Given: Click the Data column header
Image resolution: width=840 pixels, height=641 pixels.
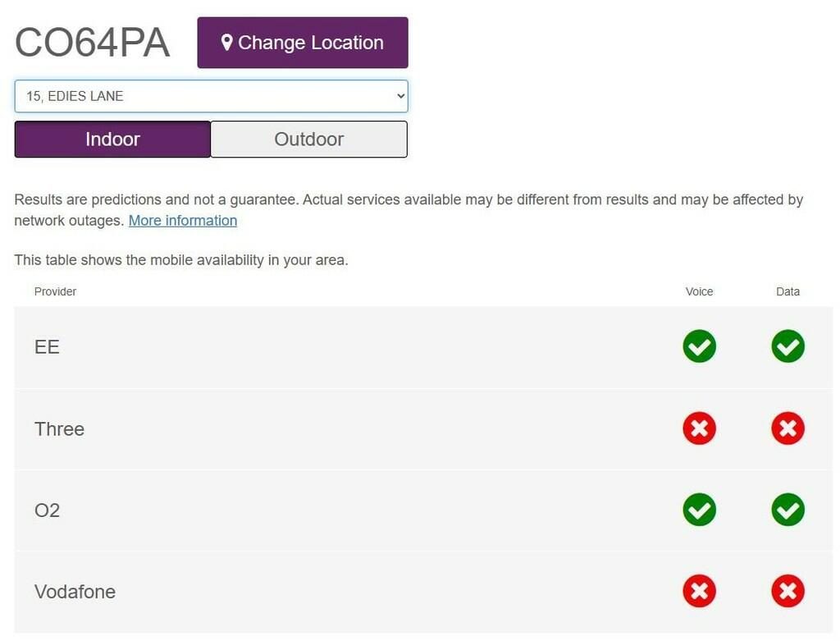Looking at the screenshot, I should pyautogui.click(x=787, y=291).
